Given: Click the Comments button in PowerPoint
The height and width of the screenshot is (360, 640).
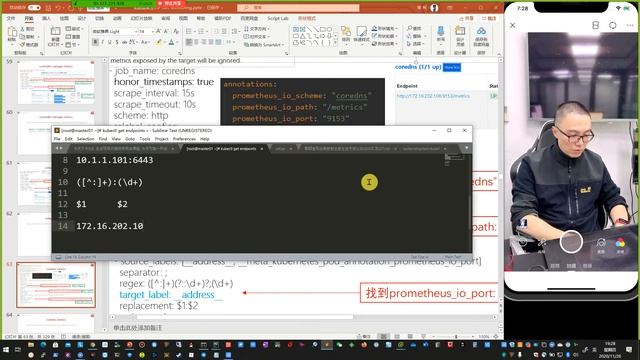Looking at the screenshot, I should [489, 19].
